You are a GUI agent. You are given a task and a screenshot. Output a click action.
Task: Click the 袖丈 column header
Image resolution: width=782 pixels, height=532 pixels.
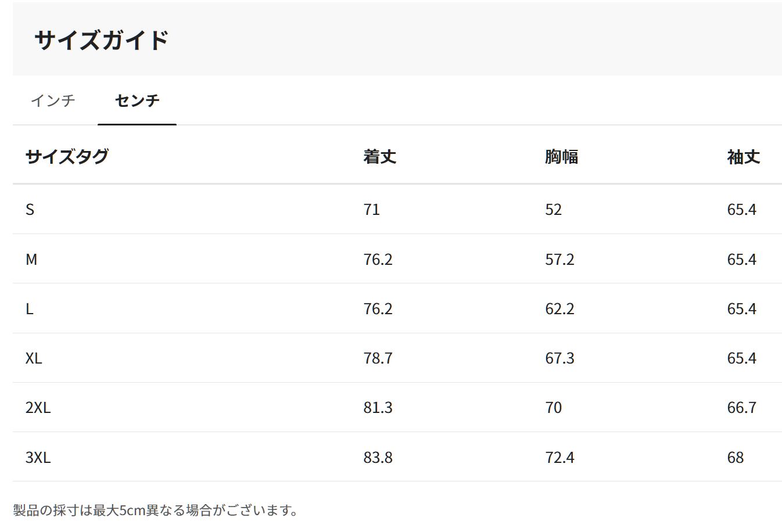(743, 157)
